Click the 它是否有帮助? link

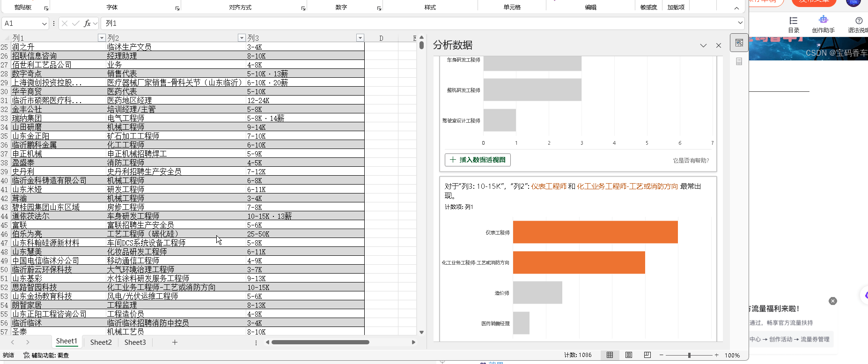pyautogui.click(x=691, y=161)
